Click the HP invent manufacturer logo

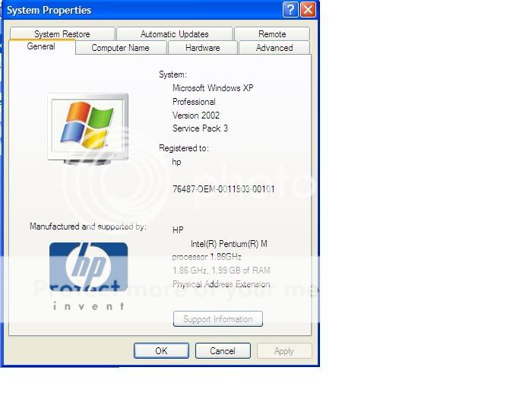click(x=89, y=276)
